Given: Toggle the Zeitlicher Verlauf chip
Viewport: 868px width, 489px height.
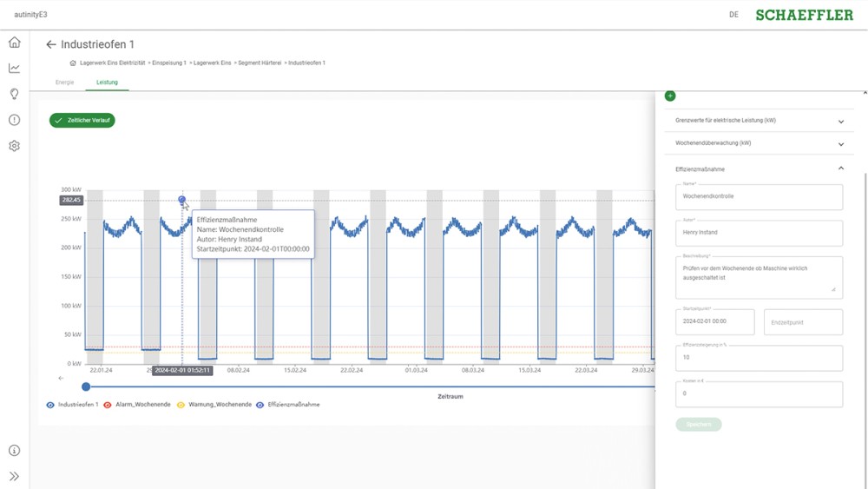Looking at the screenshot, I should pos(82,121).
